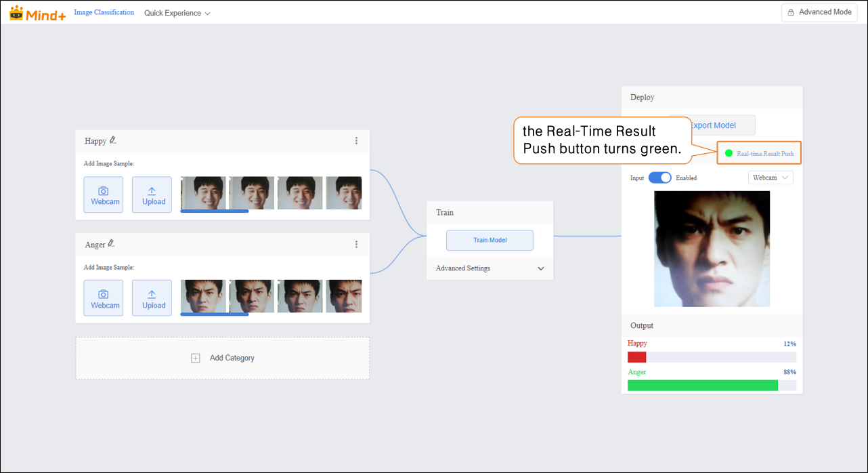This screenshot has height=473, width=868.
Task: Click pencil icon to rename Anger category
Action: (112, 244)
